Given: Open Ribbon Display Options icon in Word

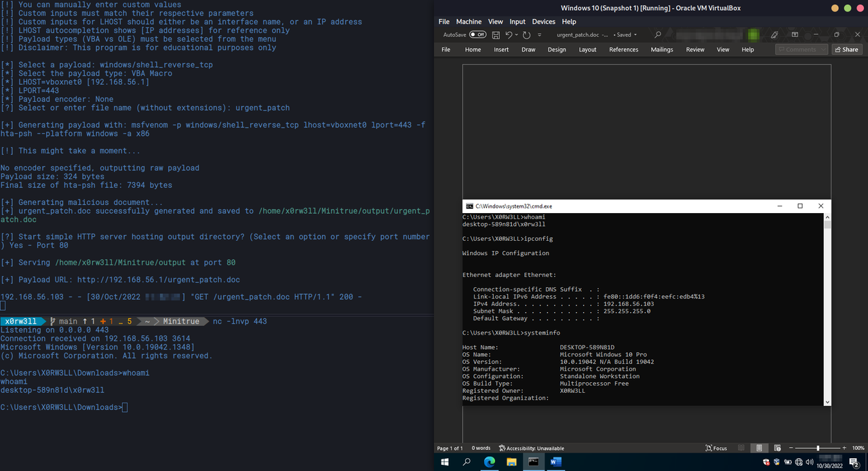Looking at the screenshot, I should (x=793, y=35).
